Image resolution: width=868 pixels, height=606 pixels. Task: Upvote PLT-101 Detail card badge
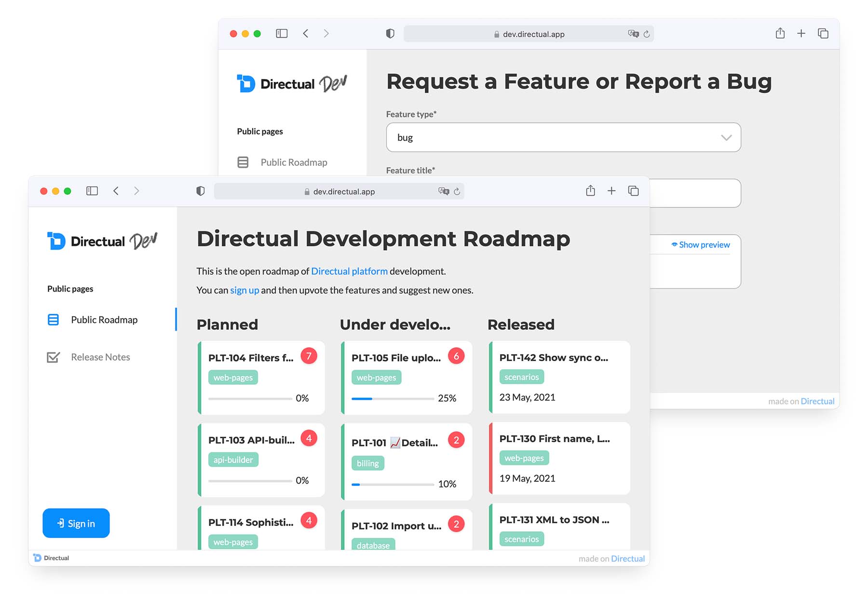point(456,440)
